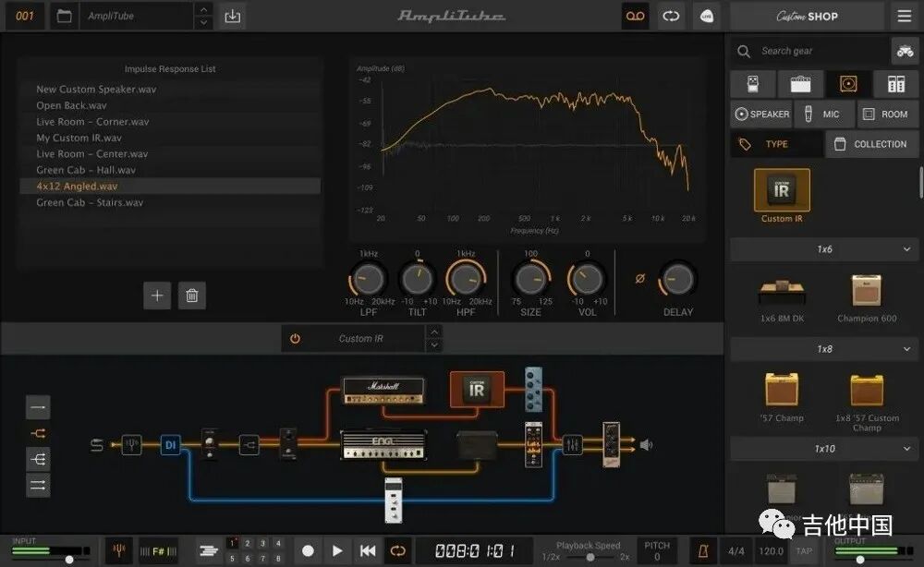The width and height of the screenshot is (924, 567).
Task: Step to previous preset with the up arrow
Action: [x=203, y=9]
